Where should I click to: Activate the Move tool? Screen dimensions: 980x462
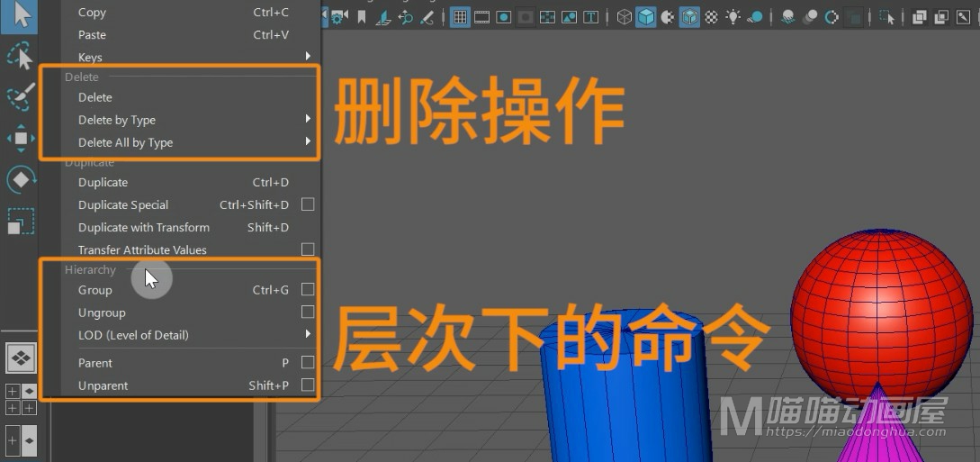tap(21, 138)
